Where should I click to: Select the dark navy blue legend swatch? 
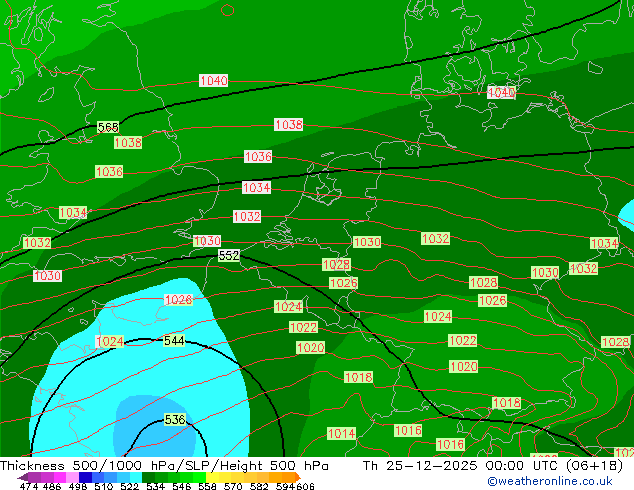(x=85, y=477)
